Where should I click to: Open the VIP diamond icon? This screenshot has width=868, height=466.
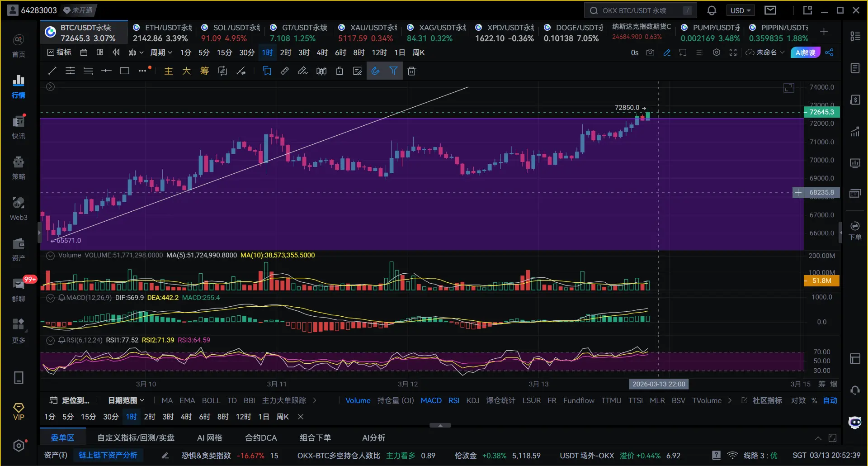tap(19, 412)
